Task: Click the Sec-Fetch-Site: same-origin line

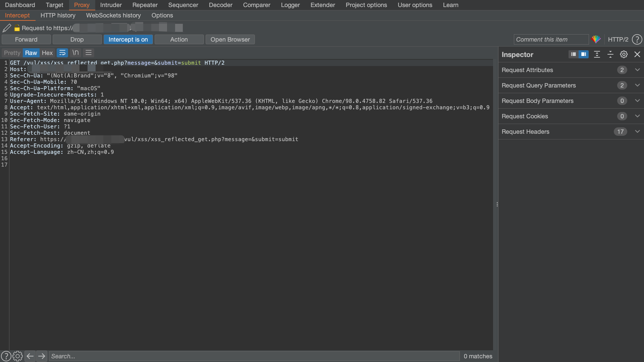Action: 55,114
